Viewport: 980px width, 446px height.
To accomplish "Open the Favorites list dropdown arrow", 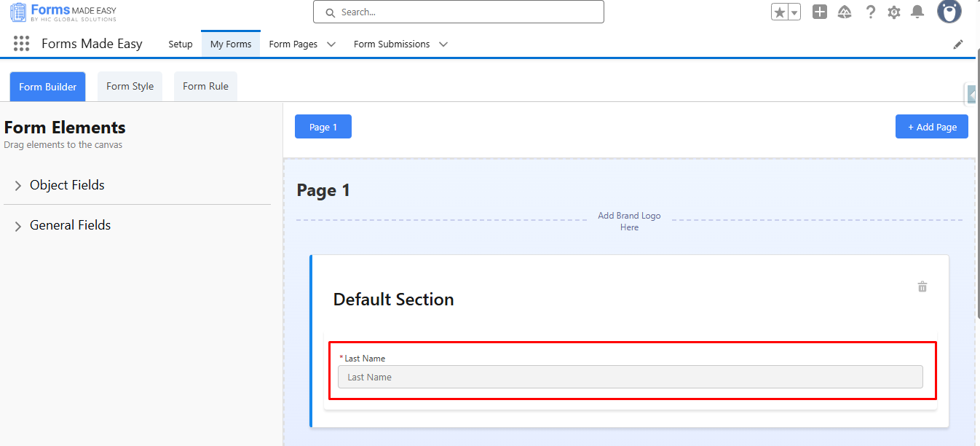I will coord(794,12).
